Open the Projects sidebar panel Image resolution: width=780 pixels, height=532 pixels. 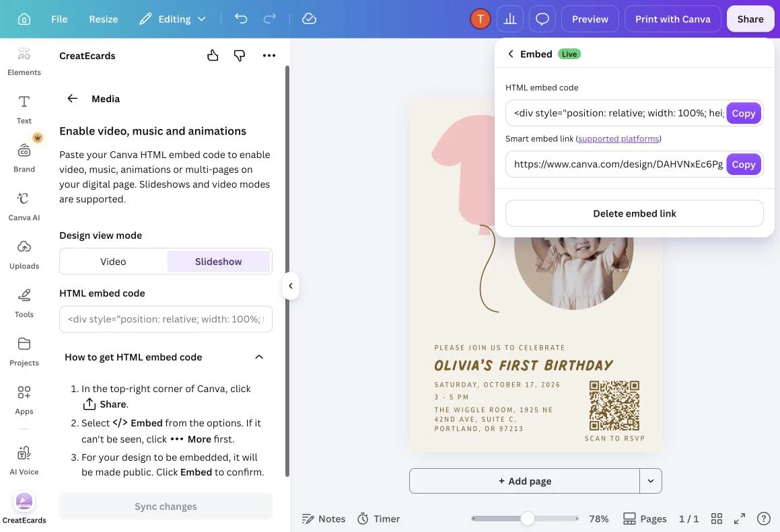click(24, 352)
